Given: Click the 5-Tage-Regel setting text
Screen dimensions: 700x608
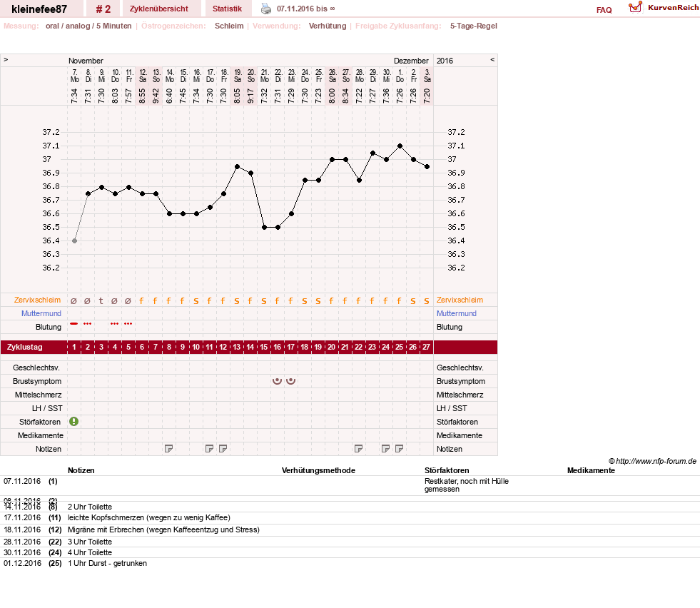Looking at the screenshot, I should 473,26.
